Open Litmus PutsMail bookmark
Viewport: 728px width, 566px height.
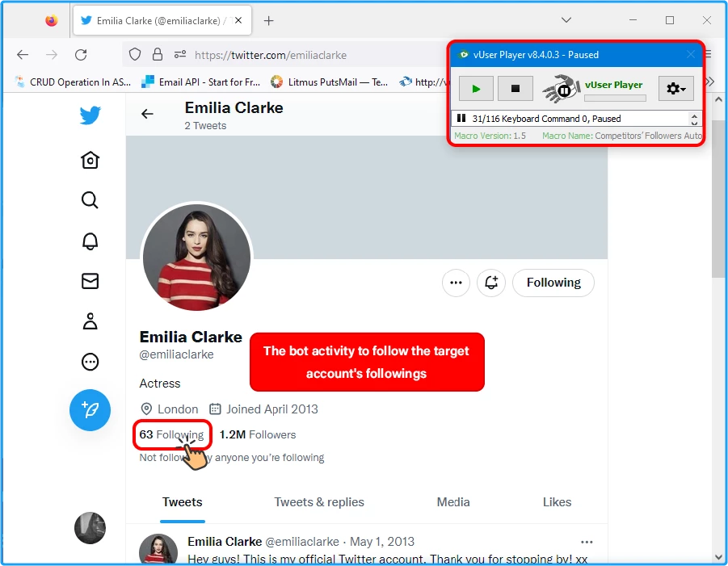[x=329, y=82]
